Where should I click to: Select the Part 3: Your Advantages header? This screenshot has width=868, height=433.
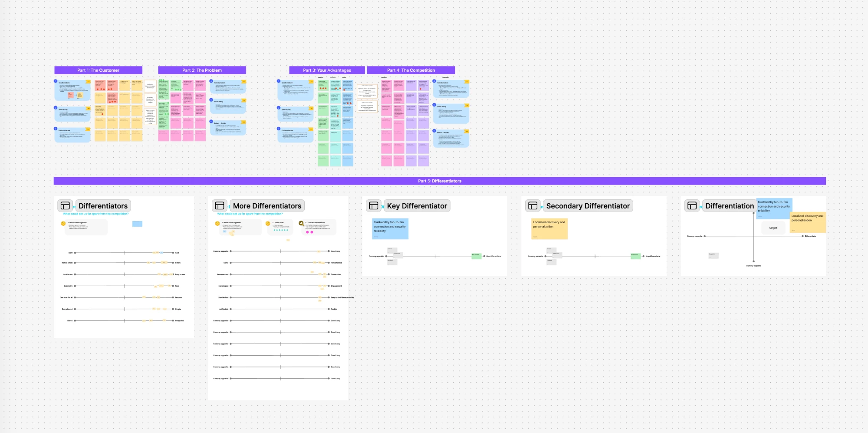327,70
